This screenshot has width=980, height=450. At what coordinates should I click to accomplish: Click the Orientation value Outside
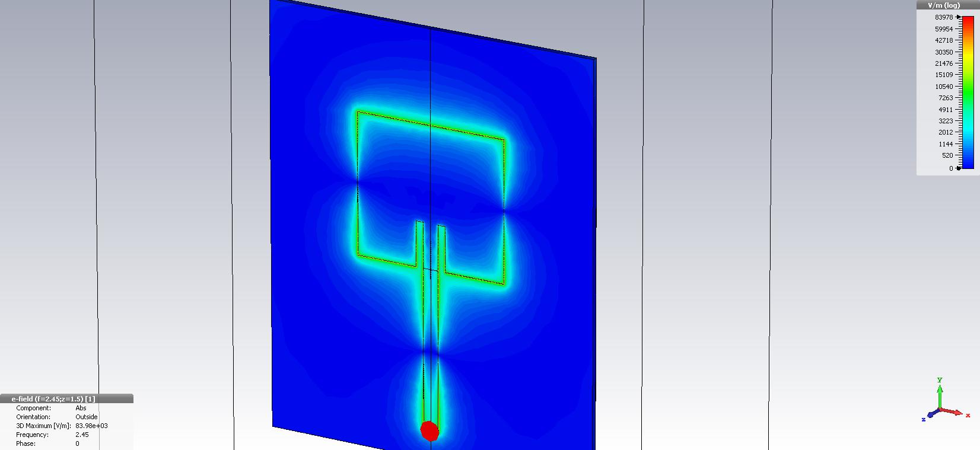(87, 417)
